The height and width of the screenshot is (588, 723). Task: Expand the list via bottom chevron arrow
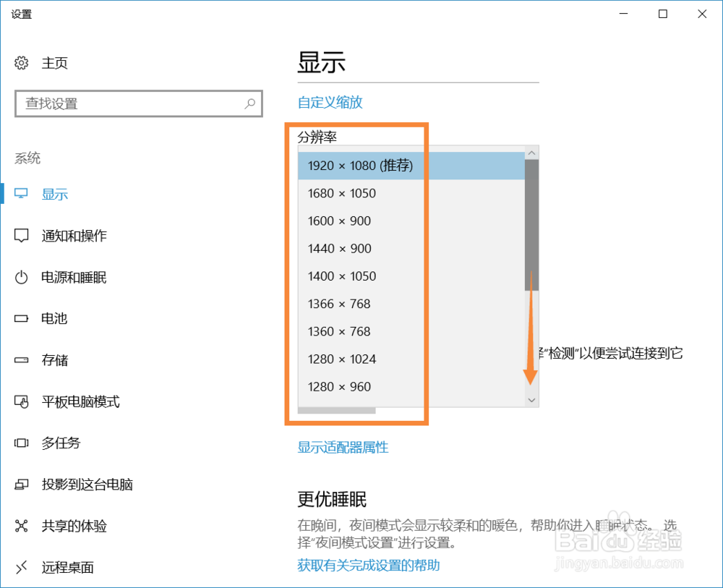[531, 399]
